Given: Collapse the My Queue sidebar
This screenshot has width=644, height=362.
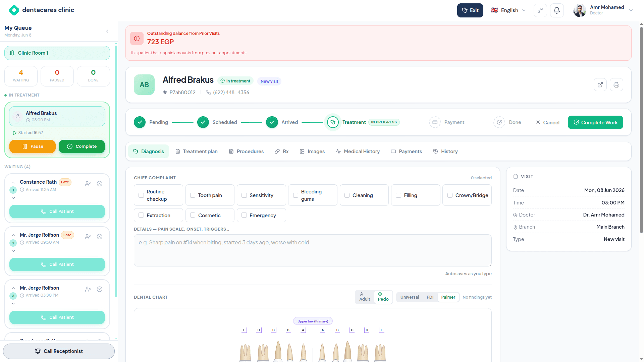Looking at the screenshot, I should coord(107,31).
